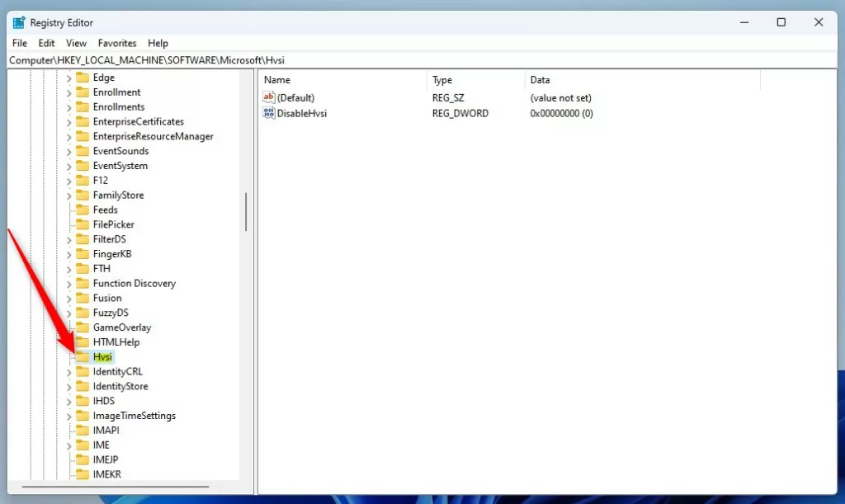Click the IMAPI folder icon
The image size is (845, 504).
(83, 431)
